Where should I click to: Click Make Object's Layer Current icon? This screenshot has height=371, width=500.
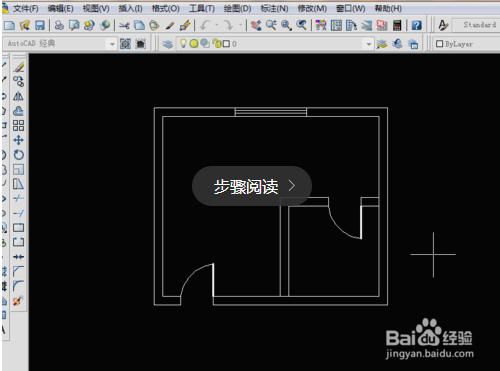point(382,44)
